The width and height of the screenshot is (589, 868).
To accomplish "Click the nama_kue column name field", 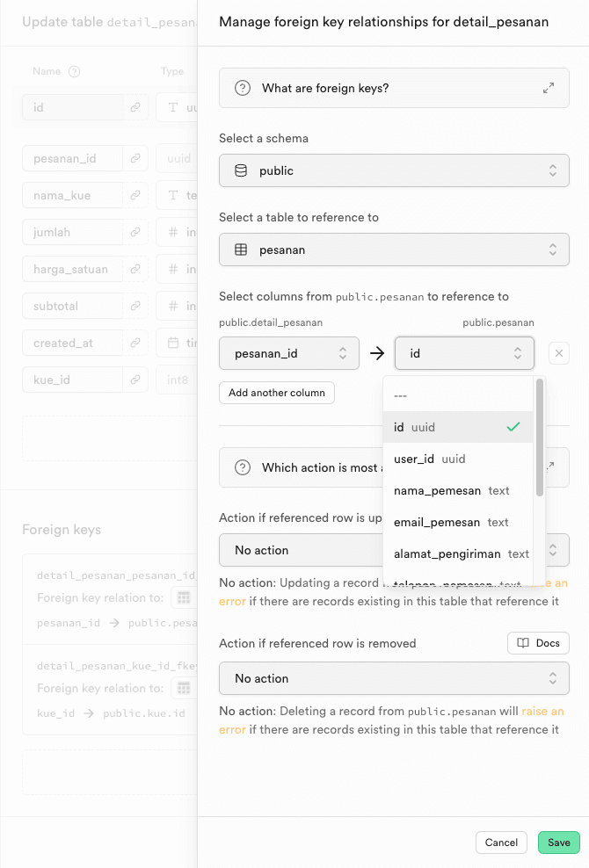I will [73, 195].
